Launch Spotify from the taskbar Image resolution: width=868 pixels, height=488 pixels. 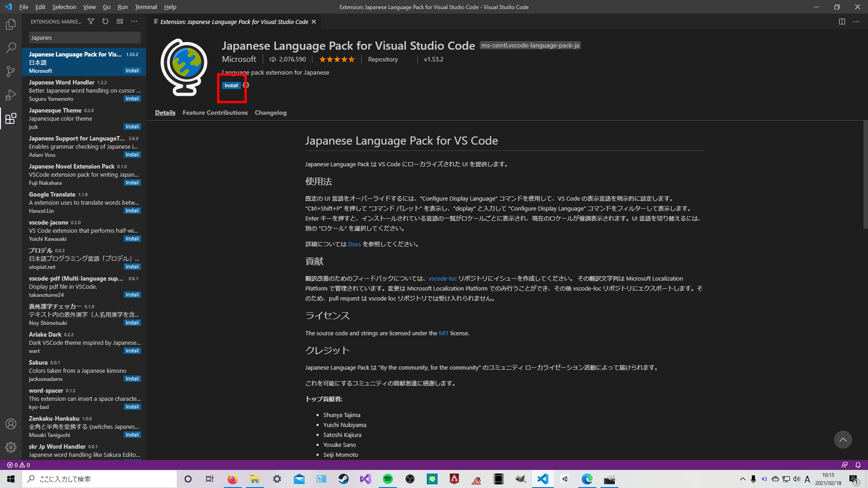pos(387,479)
